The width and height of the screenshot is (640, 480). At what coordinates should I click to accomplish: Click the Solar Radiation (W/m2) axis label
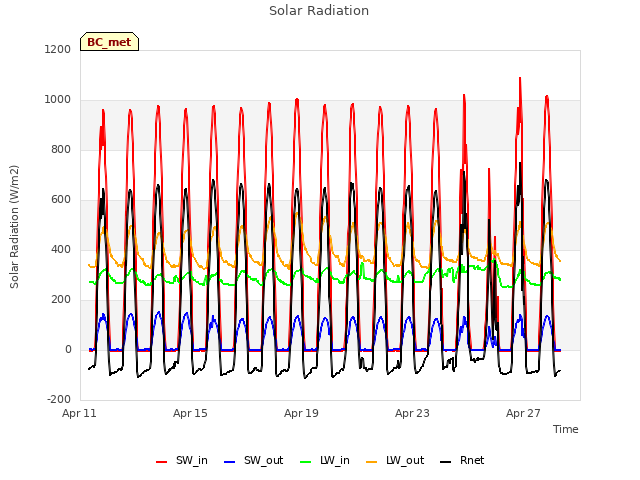point(14,227)
